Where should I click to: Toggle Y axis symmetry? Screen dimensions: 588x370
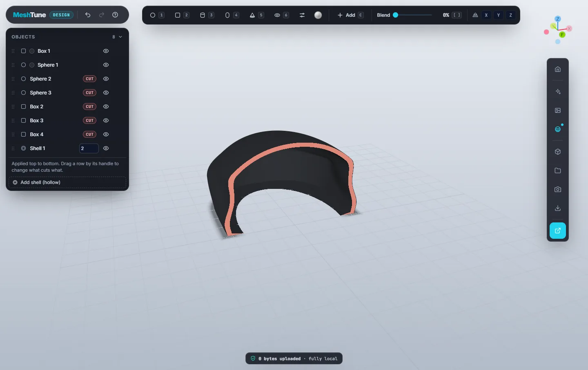pyautogui.click(x=499, y=15)
